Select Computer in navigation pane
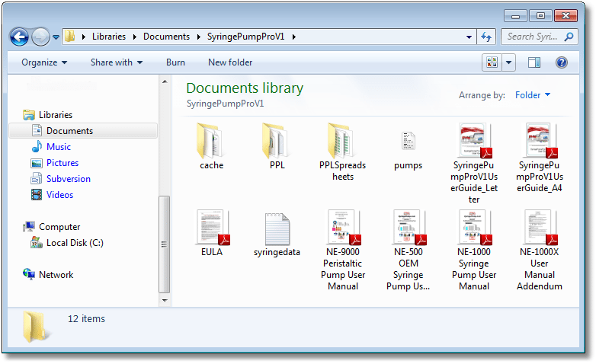The width and height of the screenshot is (596, 364). (x=59, y=227)
